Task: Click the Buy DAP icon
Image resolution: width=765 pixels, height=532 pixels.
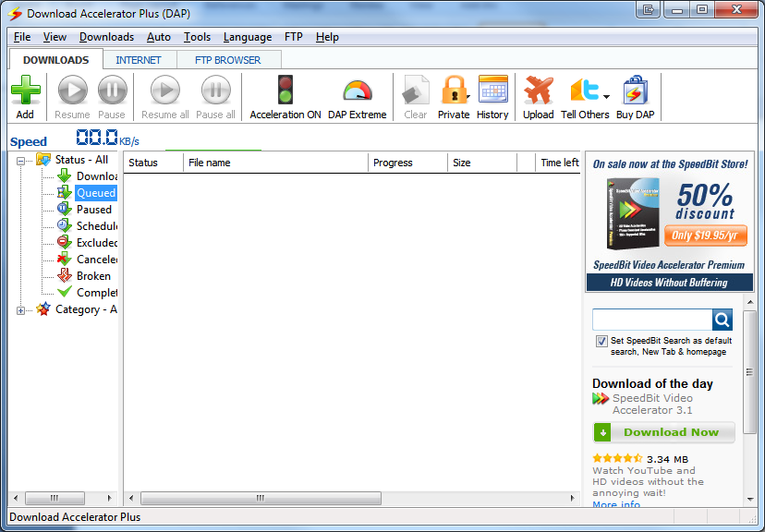Action: pos(635,92)
